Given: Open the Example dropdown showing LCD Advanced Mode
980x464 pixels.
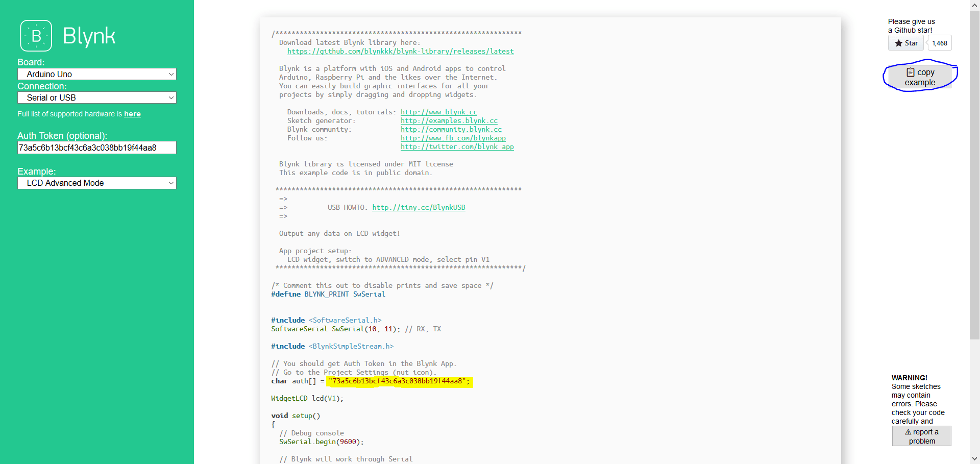Looking at the screenshot, I should [97, 183].
